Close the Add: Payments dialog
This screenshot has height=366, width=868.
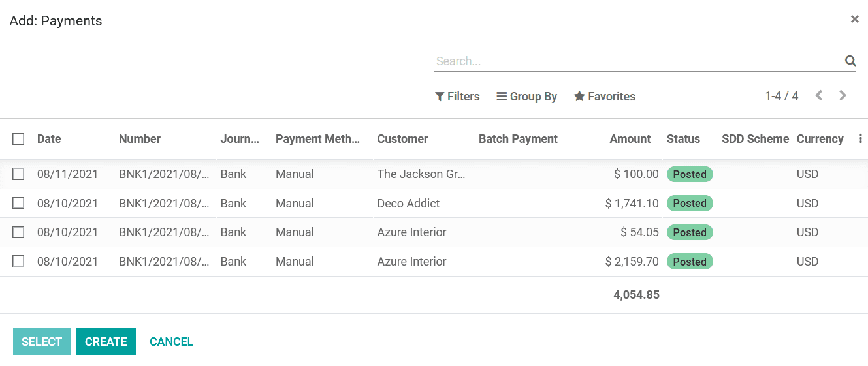854,19
